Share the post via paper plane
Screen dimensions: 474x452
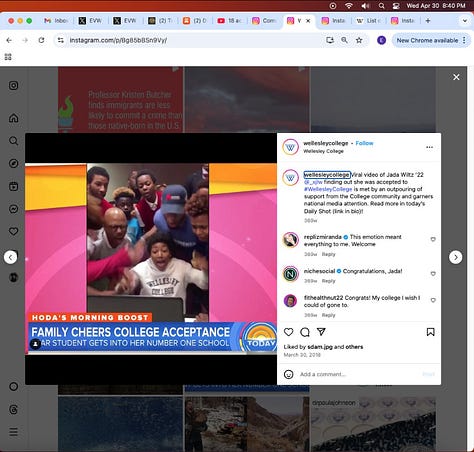click(x=321, y=332)
